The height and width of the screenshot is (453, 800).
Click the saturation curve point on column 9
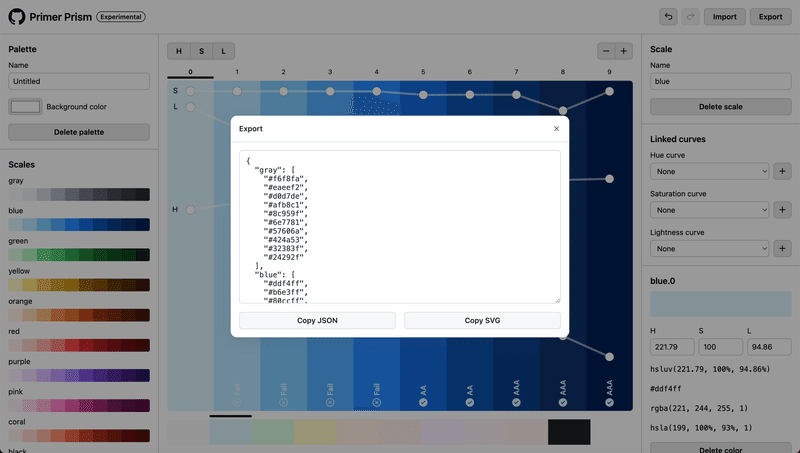609,91
